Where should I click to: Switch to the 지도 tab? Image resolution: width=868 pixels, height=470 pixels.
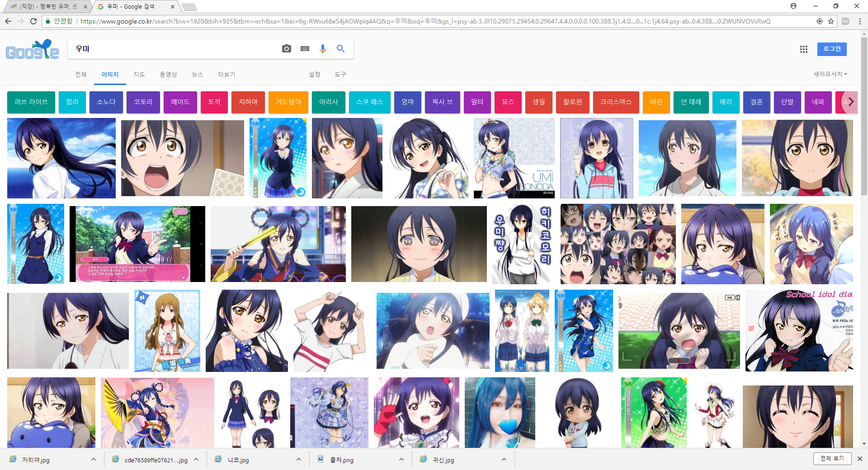139,75
